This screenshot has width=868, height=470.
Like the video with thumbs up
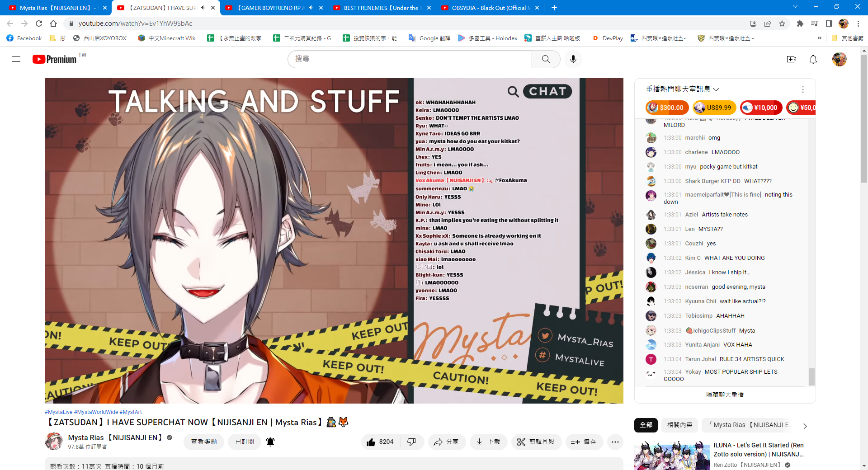tap(381, 442)
